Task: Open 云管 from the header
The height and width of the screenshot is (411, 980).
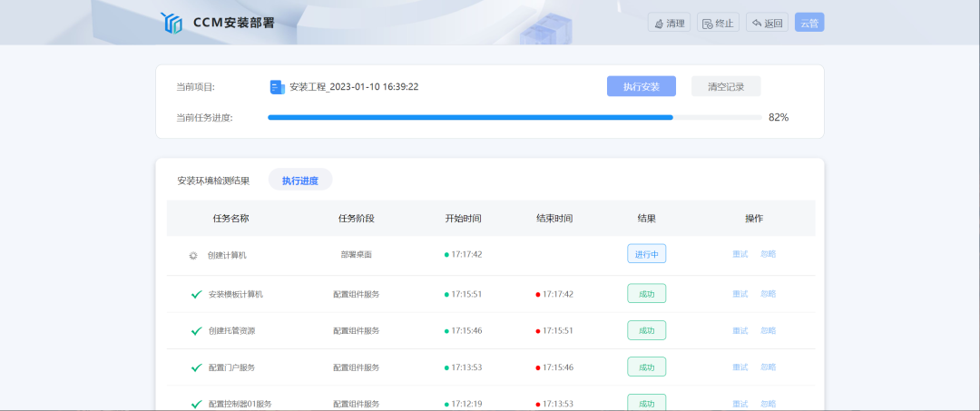Action: click(809, 23)
